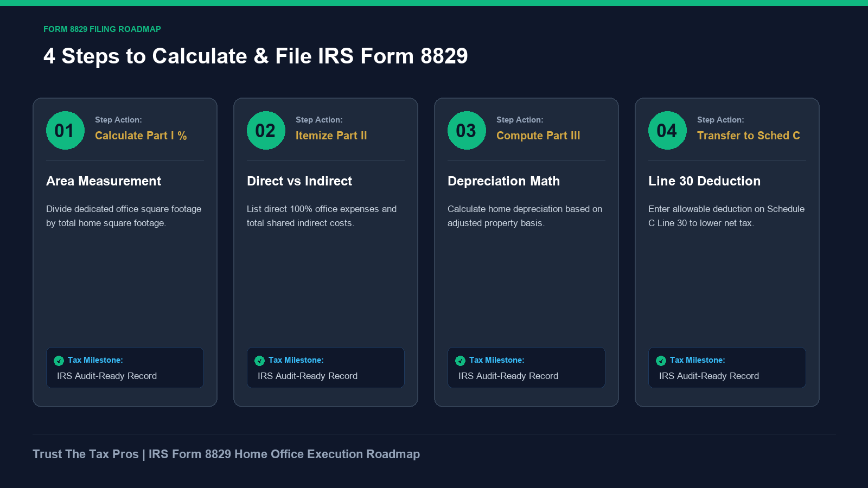Click the milestone checkmark in Line 30 Deduction card

661,361
